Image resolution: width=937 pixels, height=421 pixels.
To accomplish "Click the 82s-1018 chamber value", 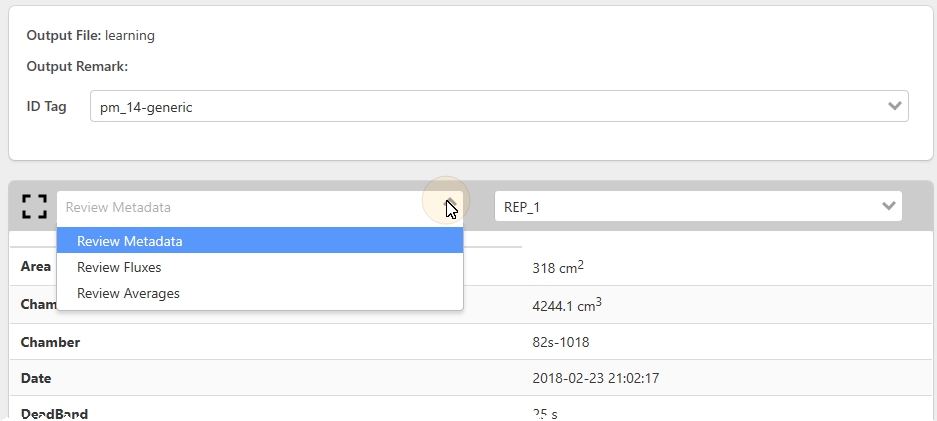I will (x=561, y=342).
